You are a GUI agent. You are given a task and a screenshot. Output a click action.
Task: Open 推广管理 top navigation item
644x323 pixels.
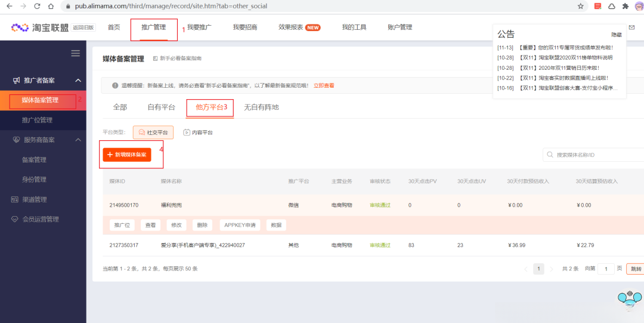tap(154, 27)
